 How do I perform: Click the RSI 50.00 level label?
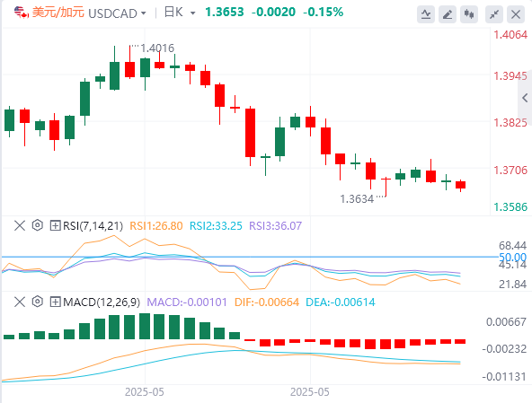(x=512, y=257)
